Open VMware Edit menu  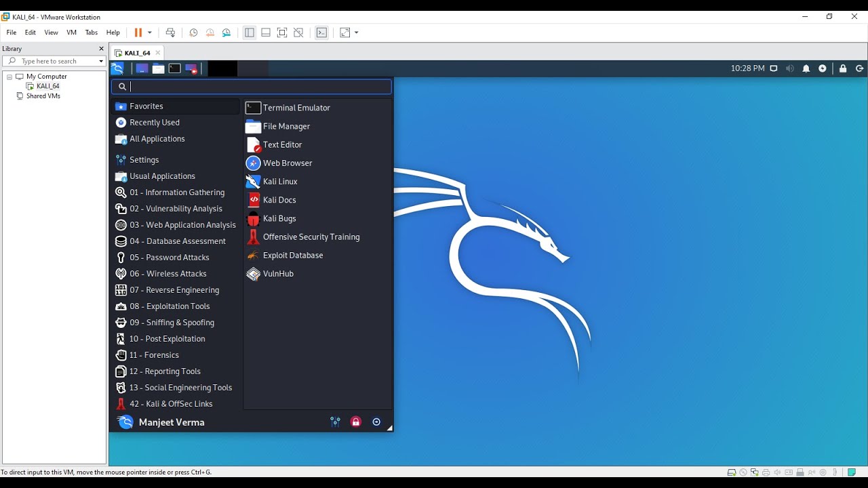point(31,33)
